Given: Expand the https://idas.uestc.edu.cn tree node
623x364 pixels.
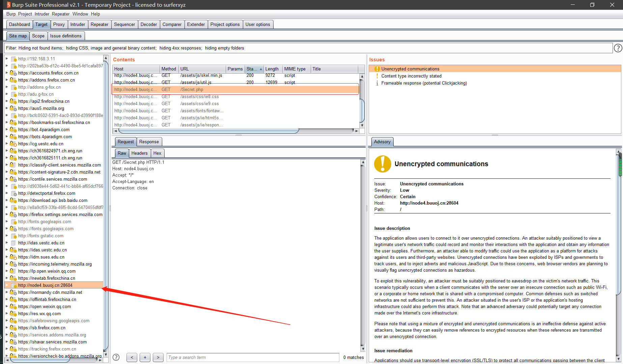Looking at the screenshot, I should point(7,250).
